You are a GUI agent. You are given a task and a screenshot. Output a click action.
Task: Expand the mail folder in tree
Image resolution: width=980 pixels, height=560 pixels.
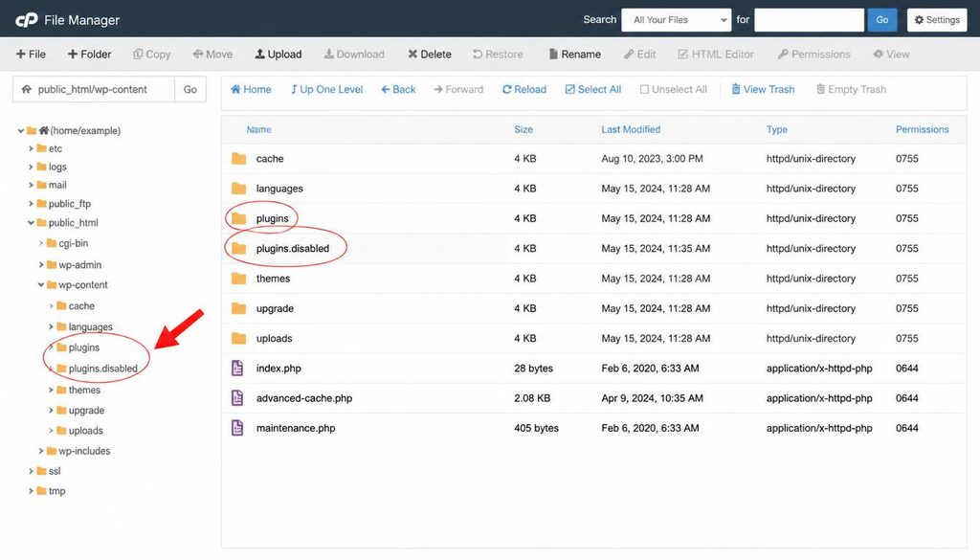(x=31, y=185)
